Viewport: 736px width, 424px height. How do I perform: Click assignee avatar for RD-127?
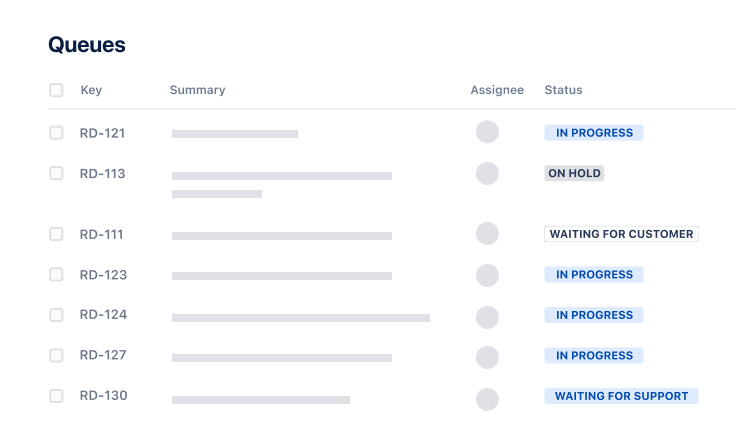(x=487, y=357)
